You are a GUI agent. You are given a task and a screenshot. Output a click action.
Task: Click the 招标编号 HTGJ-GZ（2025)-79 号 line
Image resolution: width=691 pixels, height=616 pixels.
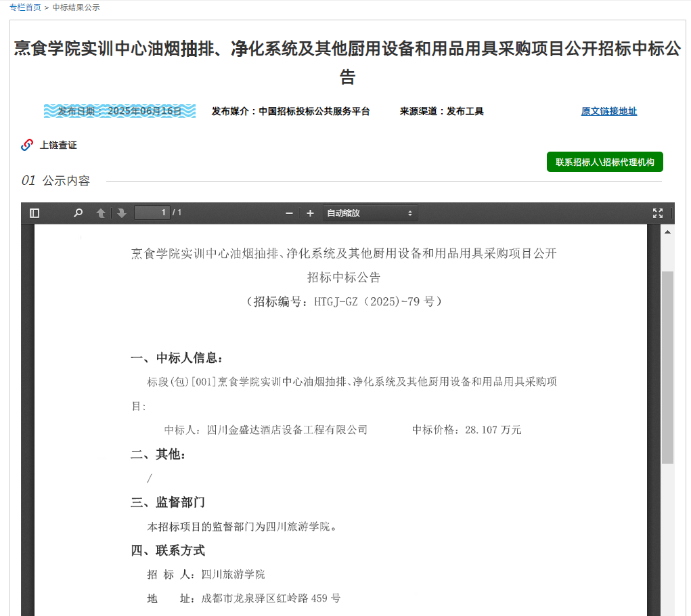point(344,302)
